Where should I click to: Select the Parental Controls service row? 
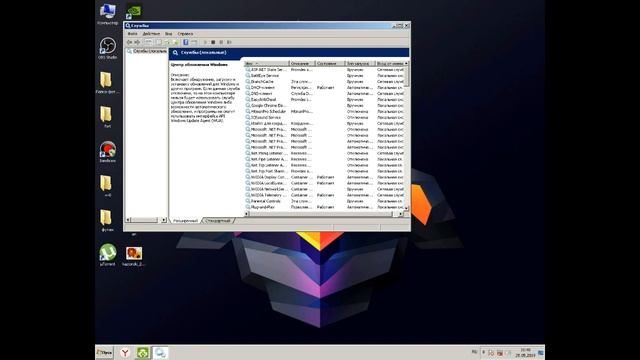tap(324, 201)
